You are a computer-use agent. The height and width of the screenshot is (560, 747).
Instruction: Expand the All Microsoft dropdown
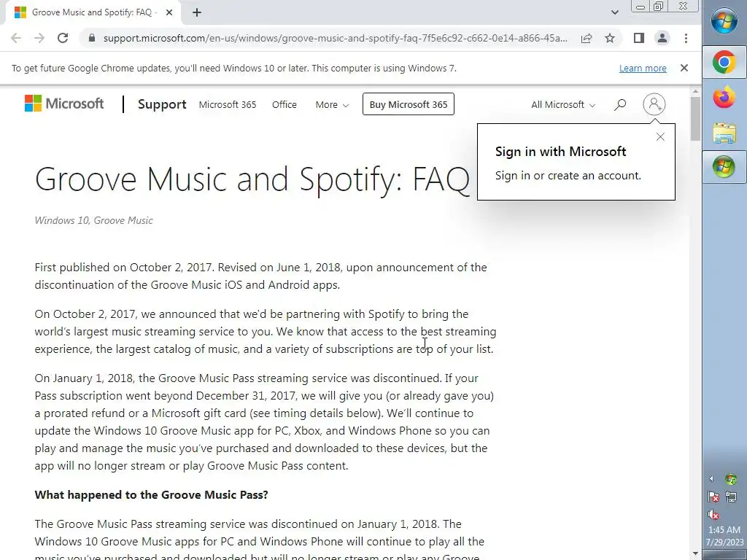tap(563, 104)
